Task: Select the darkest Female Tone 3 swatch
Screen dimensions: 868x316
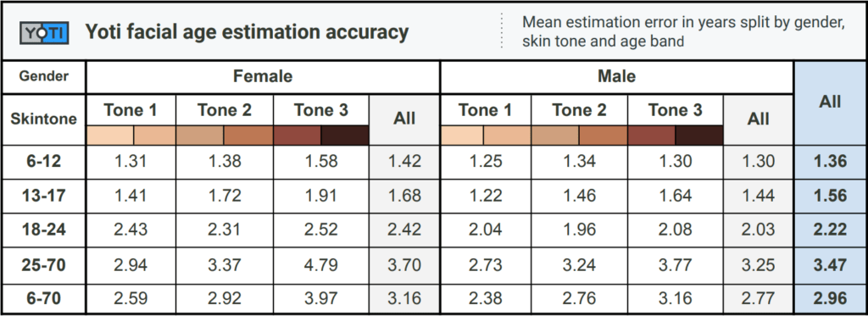Action: (x=345, y=136)
